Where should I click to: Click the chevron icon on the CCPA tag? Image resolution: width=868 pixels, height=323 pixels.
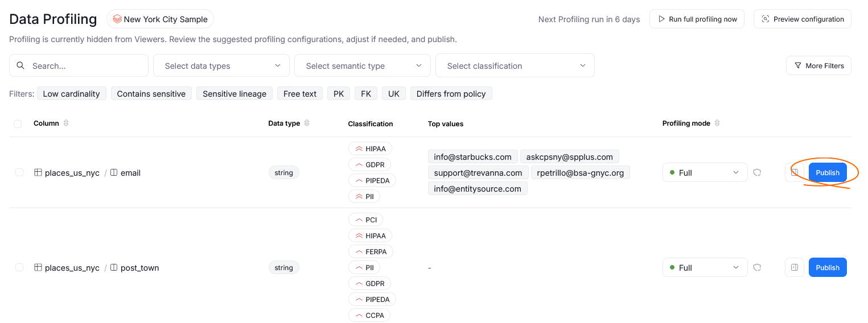tap(359, 315)
